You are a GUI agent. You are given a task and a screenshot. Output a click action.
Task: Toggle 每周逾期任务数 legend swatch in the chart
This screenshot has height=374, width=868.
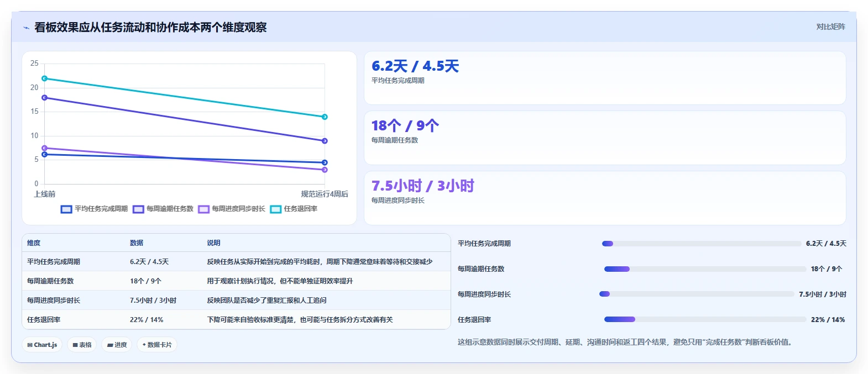pyautogui.click(x=138, y=209)
